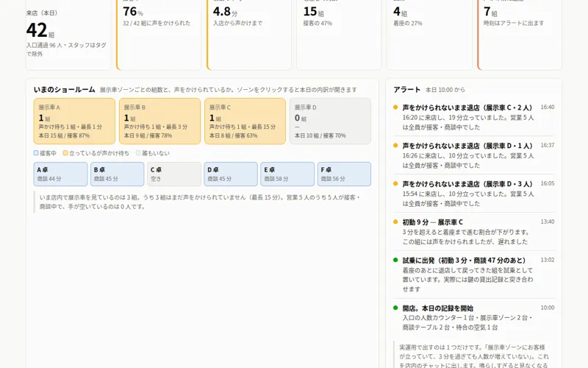Open the 展示車 B zone card
588x368 pixels.
coord(159,121)
